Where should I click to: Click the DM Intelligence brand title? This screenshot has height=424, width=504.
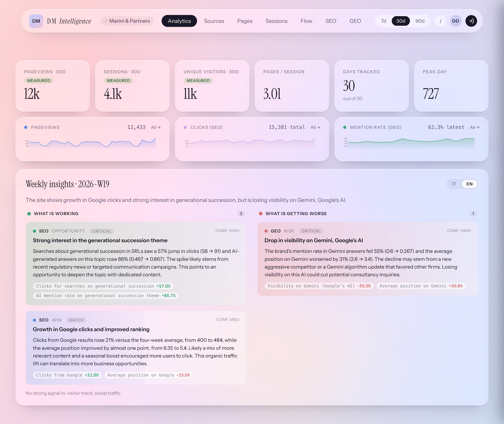coord(69,21)
